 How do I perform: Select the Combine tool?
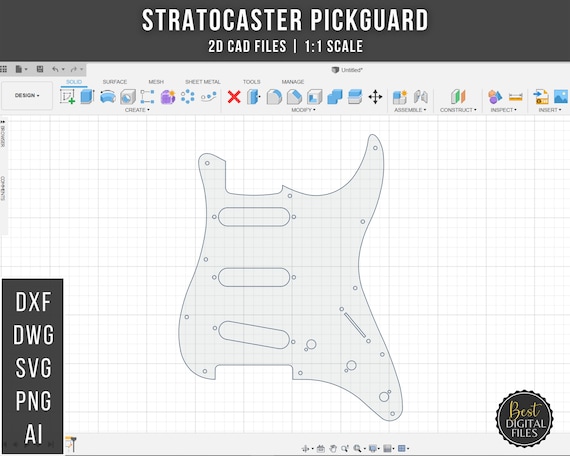coord(335,97)
